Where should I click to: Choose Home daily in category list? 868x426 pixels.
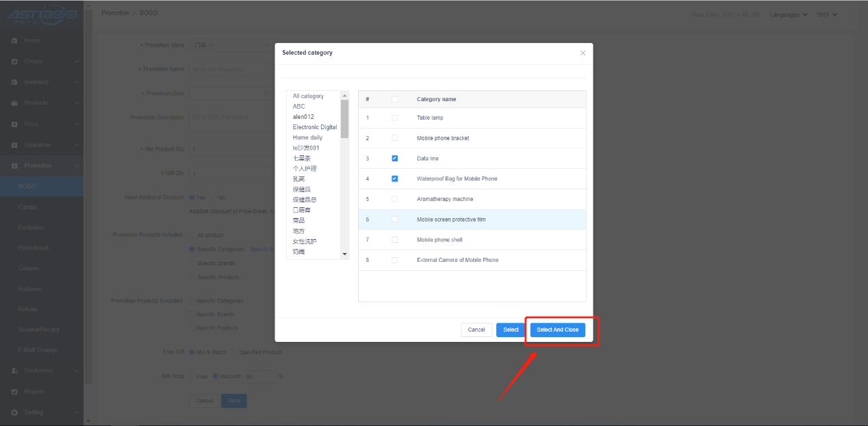point(307,137)
